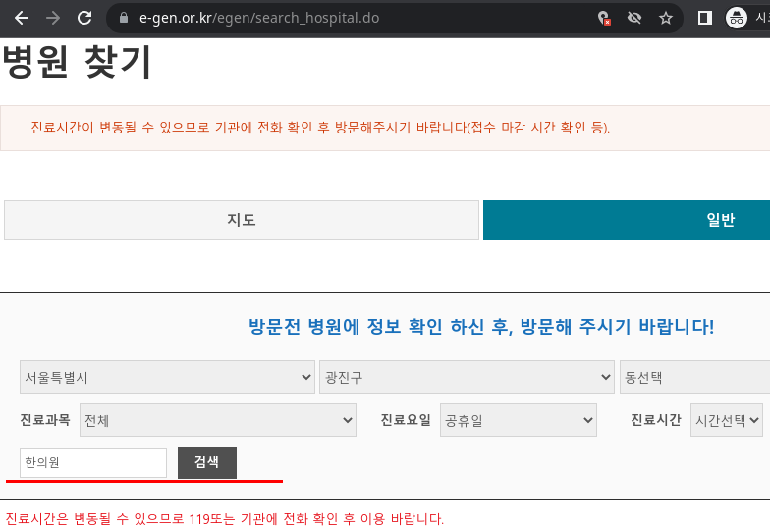Click the location blocked icon in address bar
Screen dimensions: 770x532
point(604,18)
